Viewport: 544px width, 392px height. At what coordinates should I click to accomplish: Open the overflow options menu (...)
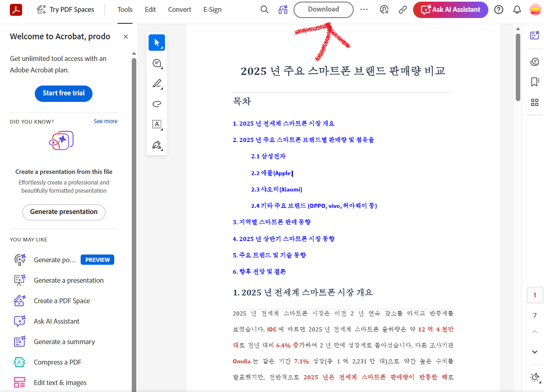pos(364,9)
